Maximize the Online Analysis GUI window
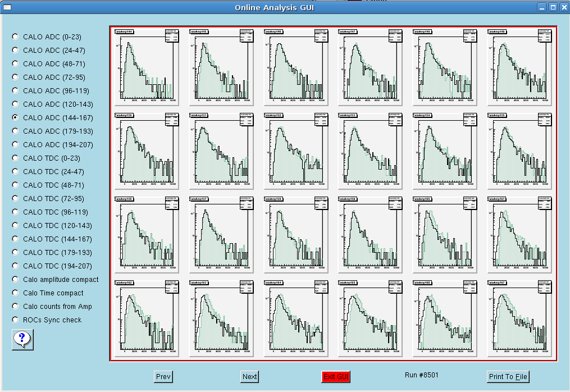The width and height of the screenshot is (570, 392). click(553, 7)
